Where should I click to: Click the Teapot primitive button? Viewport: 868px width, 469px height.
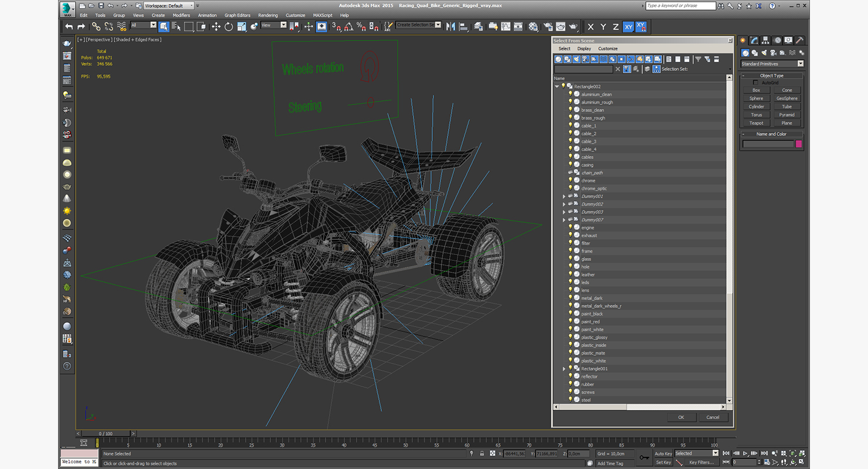[756, 123]
